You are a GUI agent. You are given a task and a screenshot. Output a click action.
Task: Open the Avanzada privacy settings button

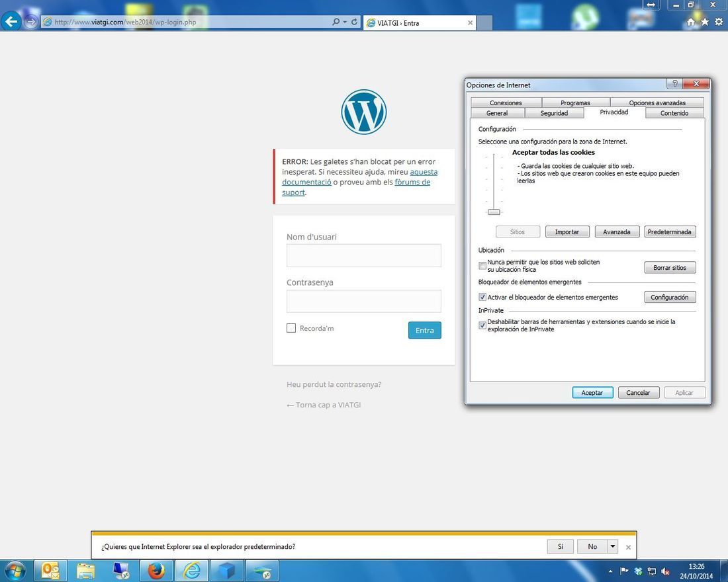pos(617,231)
